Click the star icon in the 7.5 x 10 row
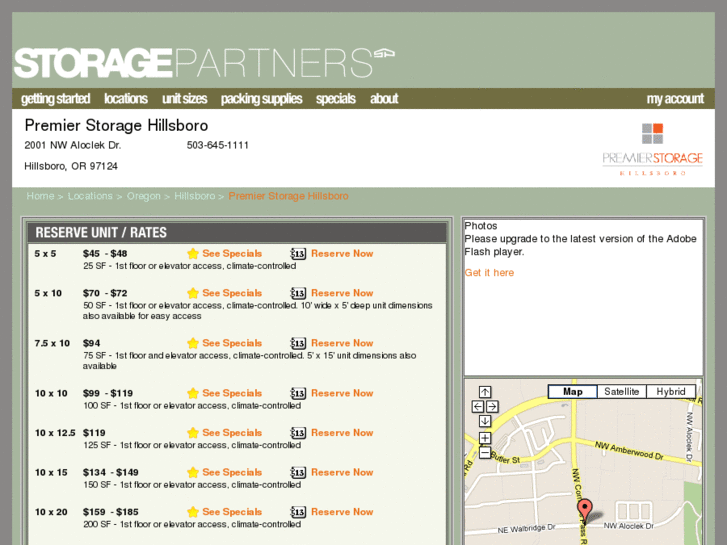Viewport: 727px width, 545px height. pyautogui.click(x=193, y=343)
